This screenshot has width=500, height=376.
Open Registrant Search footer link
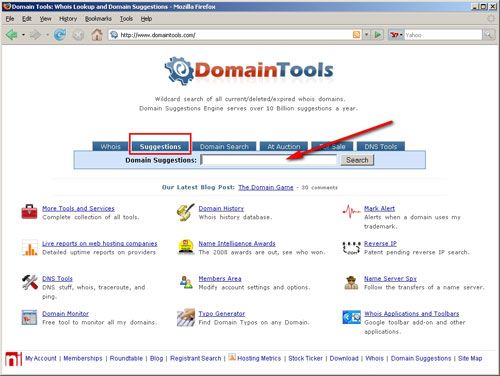[196, 358]
